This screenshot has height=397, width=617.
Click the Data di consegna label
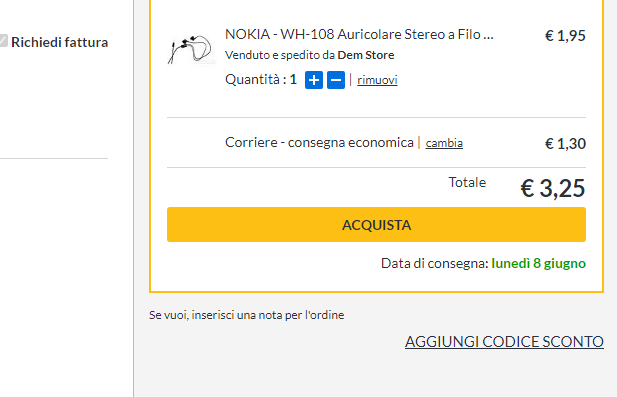(434, 263)
